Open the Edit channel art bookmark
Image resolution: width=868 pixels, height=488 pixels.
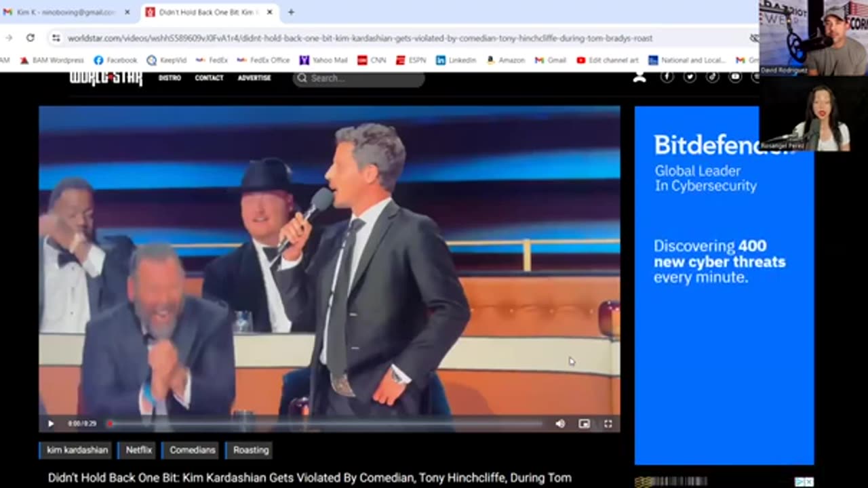pyautogui.click(x=607, y=60)
